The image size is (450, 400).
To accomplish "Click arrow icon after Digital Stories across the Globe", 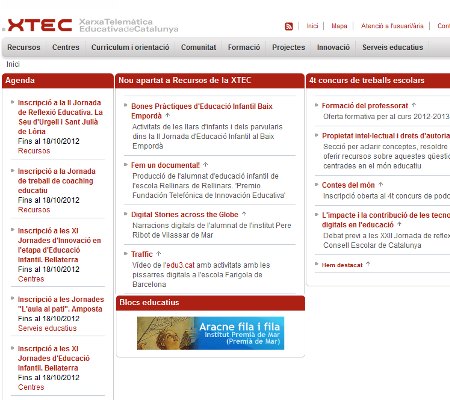I will [x=244, y=214].
